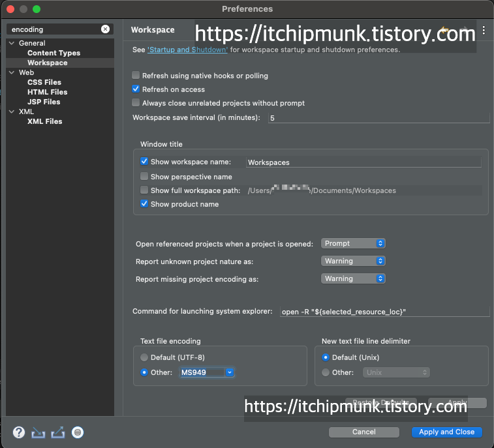This screenshot has width=494, height=448.
Task: Select Default (Unix) line delimiter radio
Action: point(326,357)
